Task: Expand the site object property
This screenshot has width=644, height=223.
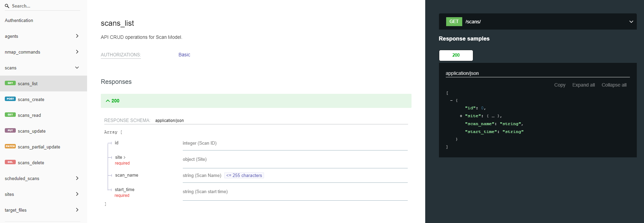Action: click(x=120, y=157)
